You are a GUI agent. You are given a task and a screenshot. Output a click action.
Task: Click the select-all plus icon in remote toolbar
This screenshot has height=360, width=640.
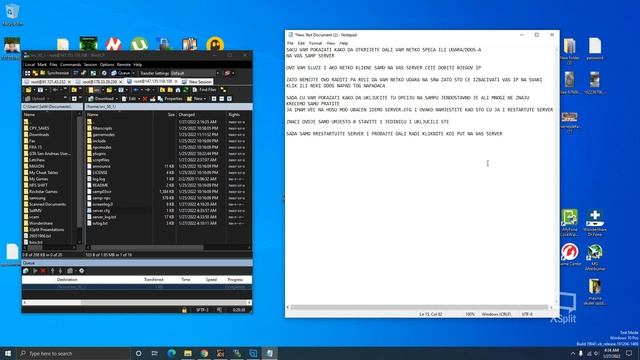coord(214,99)
